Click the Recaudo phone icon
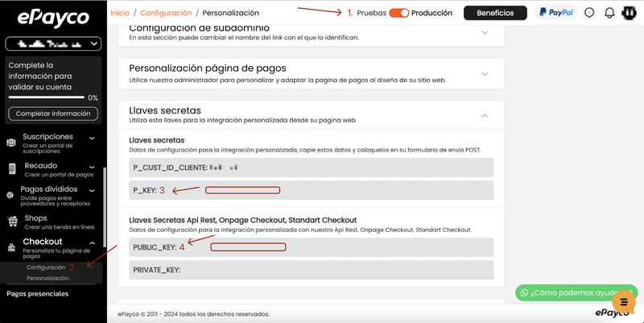Image resolution: width=644 pixels, height=323 pixels. tap(12, 168)
